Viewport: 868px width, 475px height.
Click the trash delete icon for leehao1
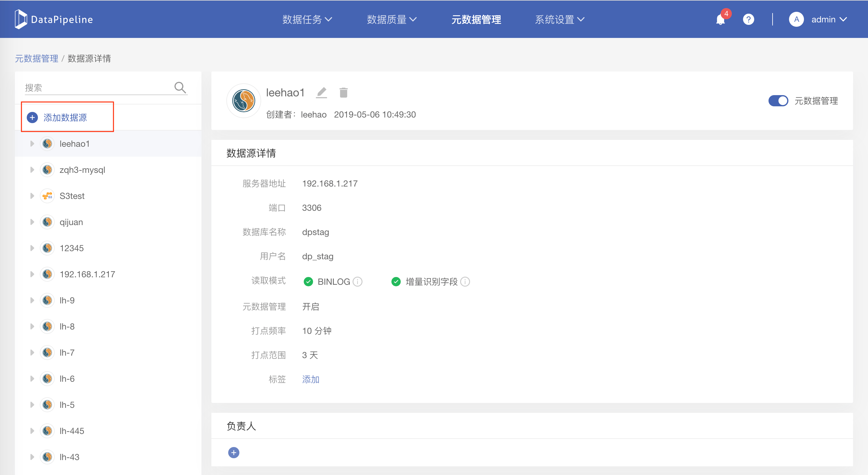343,93
